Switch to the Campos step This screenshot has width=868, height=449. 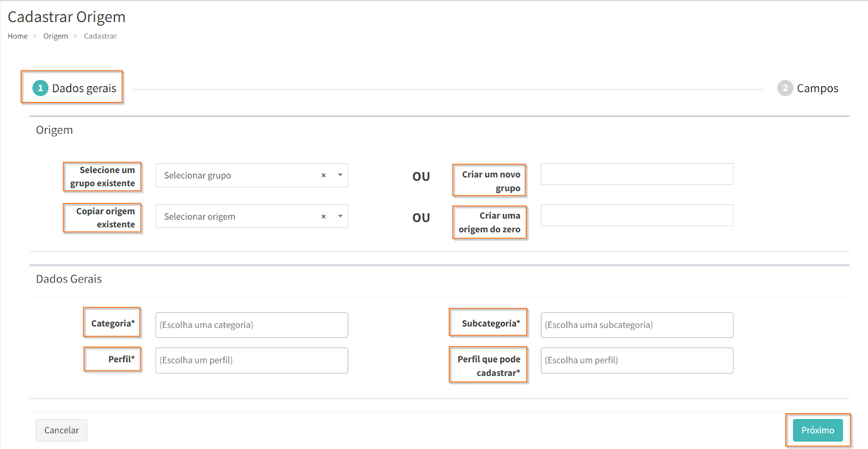click(x=817, y=88)
